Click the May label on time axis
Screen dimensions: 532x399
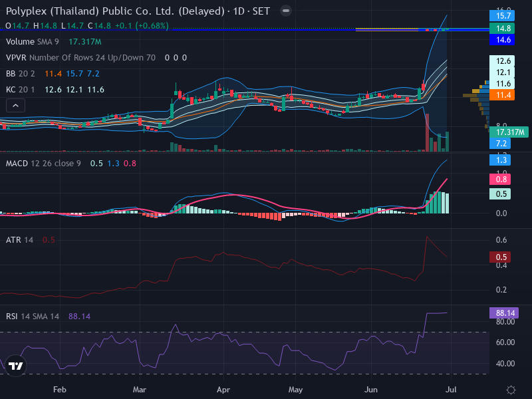pos(295,390)
